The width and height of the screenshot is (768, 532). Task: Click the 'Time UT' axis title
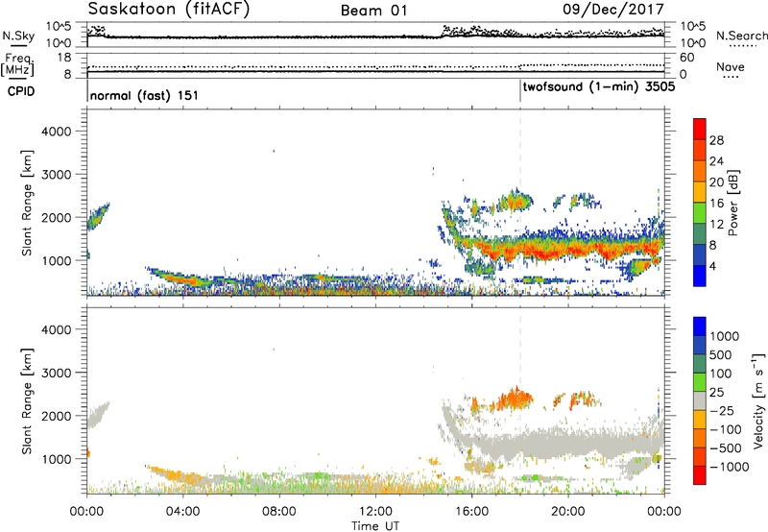click(375, 526)
